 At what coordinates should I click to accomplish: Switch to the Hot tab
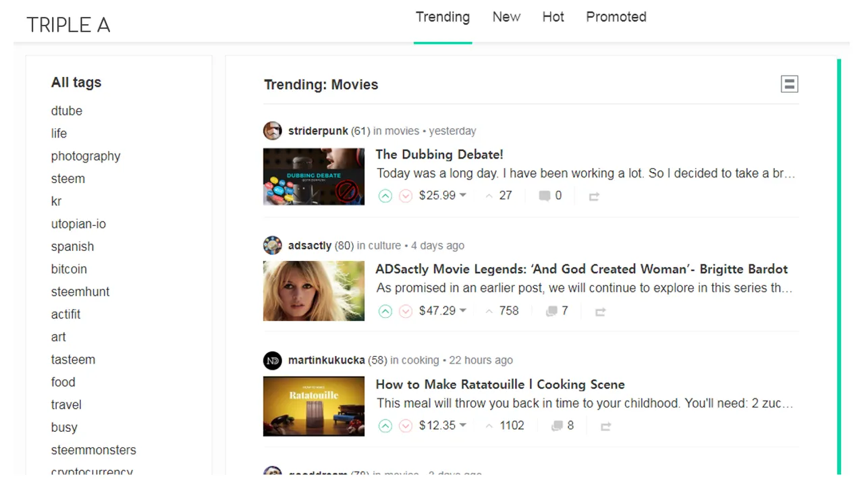[x=553, y=17]
